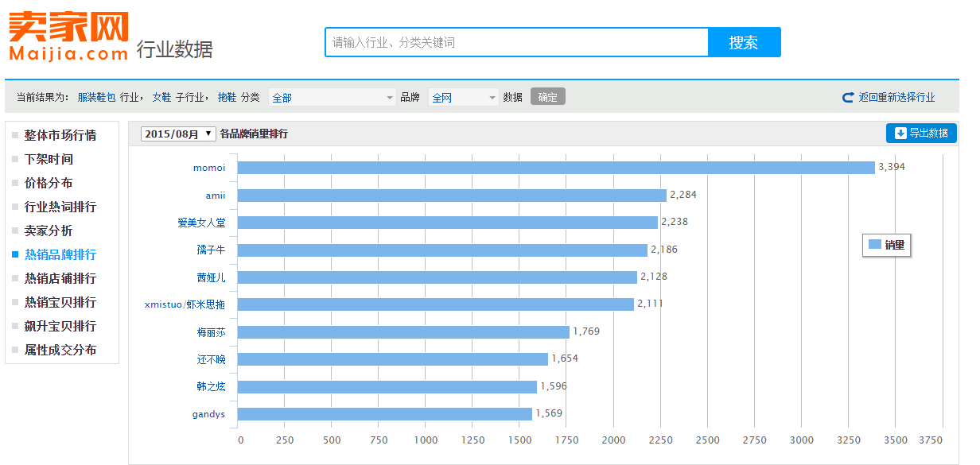Click the return arrow icon

pos(848,98)
